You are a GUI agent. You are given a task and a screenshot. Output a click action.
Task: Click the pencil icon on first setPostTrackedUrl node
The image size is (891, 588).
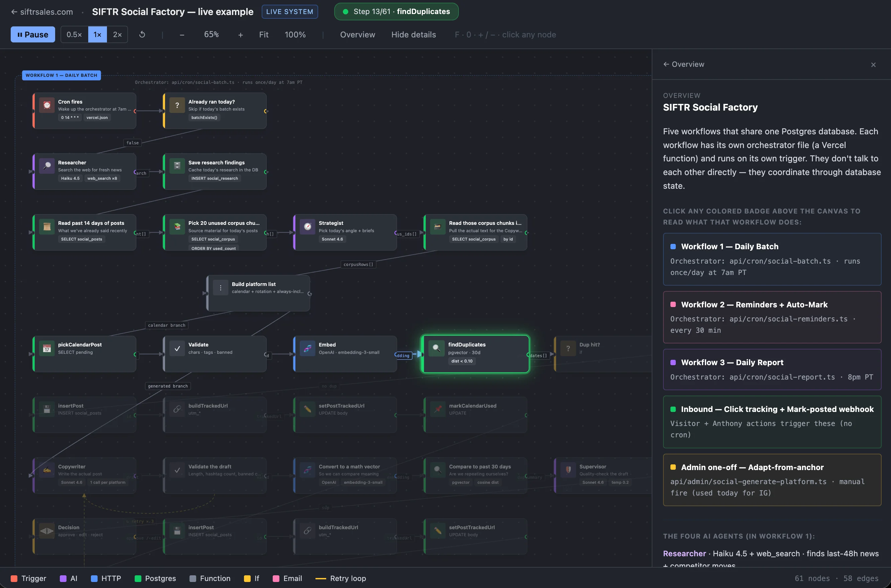[x=307, y=409]
